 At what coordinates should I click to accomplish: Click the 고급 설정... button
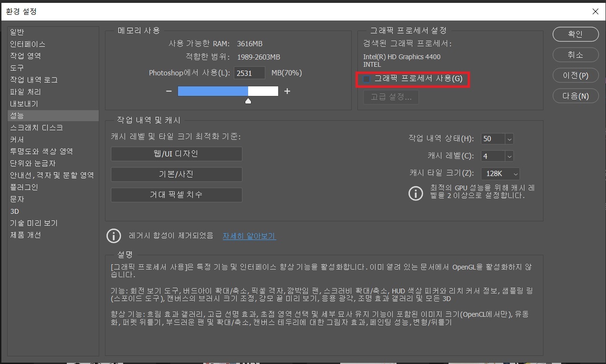pyautogui.click(x=391, y=97)
